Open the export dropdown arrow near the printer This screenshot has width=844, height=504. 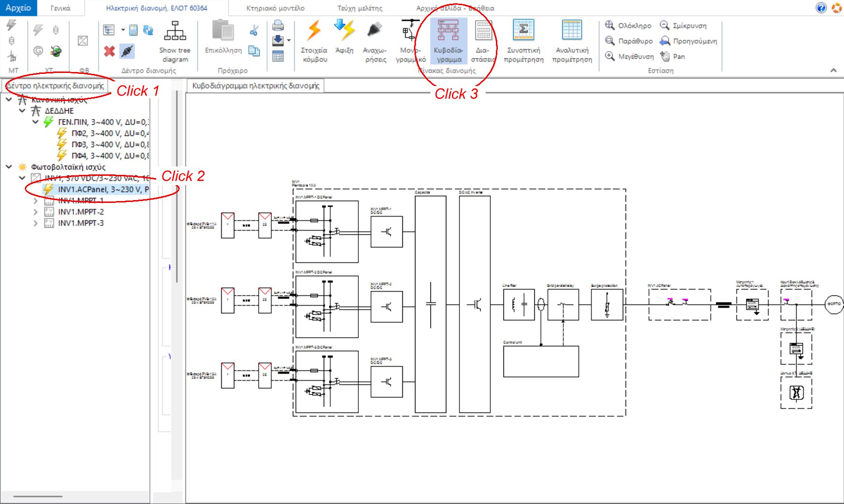pos(289,41)
